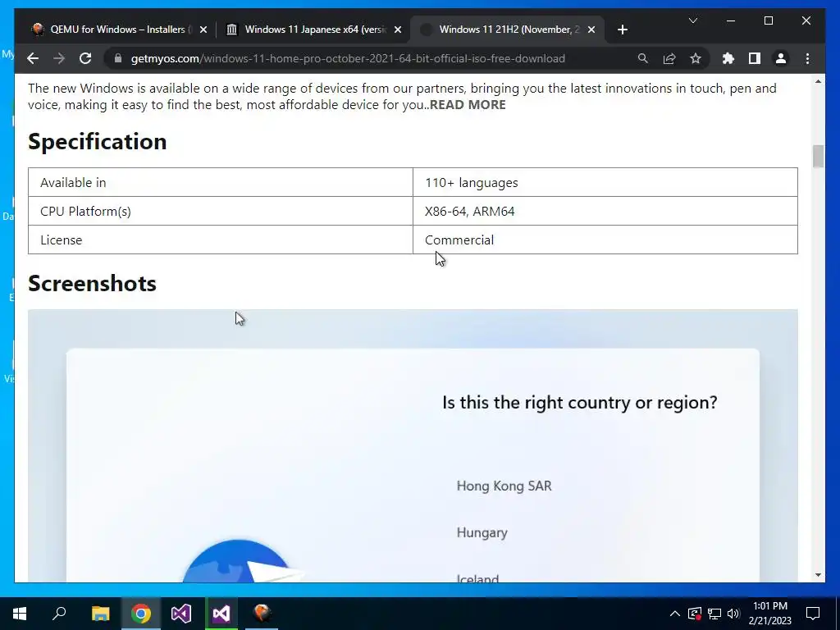The image size is (840, 630).
Task: Open the network tray icon
Action: [714, 614]
